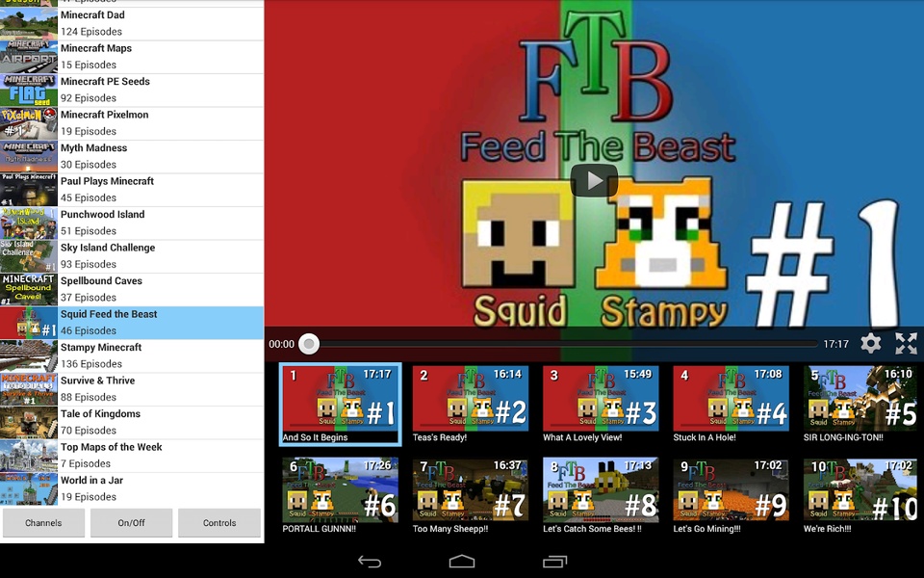
Task: Tap Android home navigation icon
Action: pos(461,562)
